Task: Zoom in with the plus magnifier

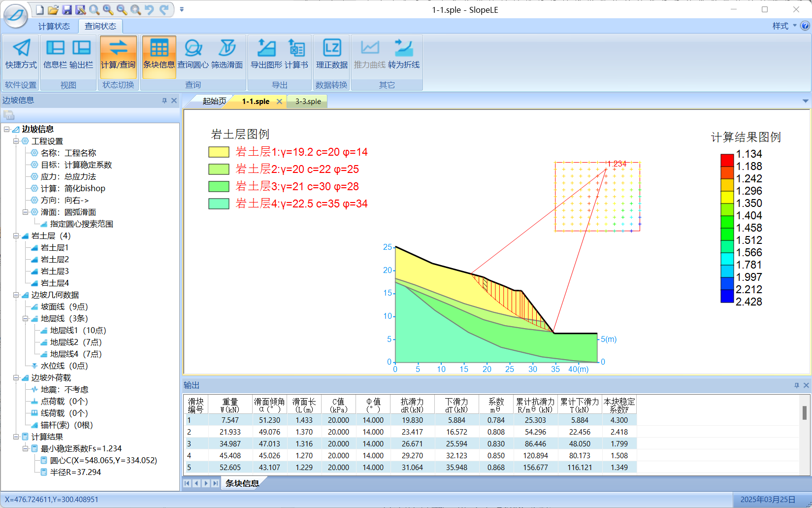Action: (x=108, y=9)
